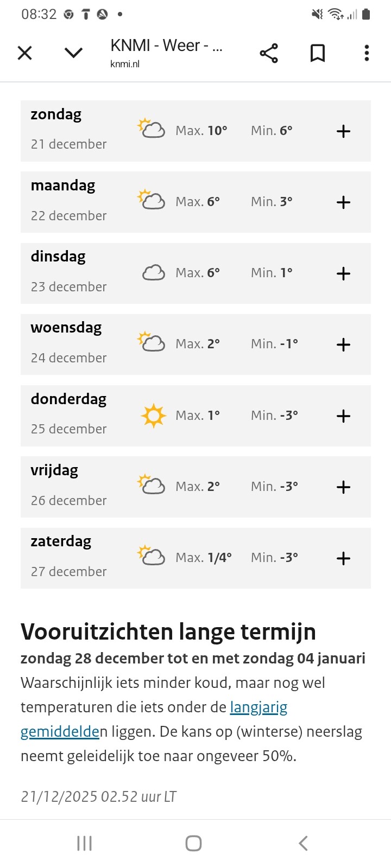
Task: Expand donderdag 25 december forecast
Action: (343, 416)
